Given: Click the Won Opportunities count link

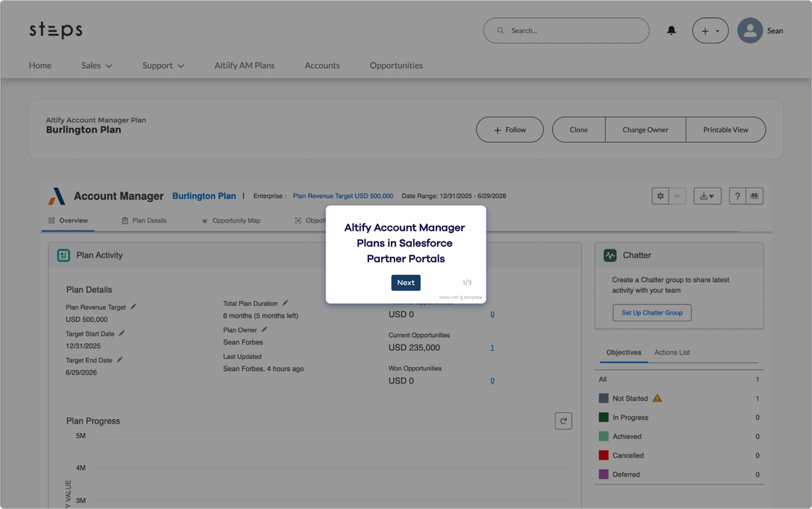Looking at the screenshot, I should pos(492,381).
